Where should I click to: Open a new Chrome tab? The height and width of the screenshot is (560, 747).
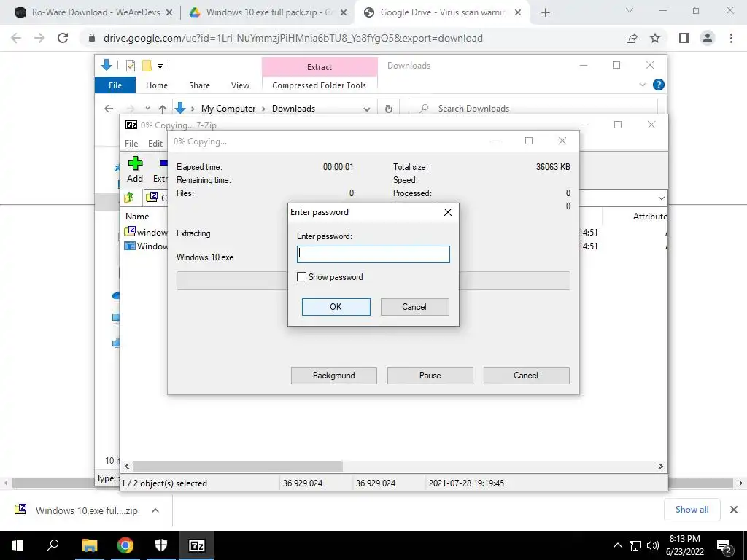(546, 13)
